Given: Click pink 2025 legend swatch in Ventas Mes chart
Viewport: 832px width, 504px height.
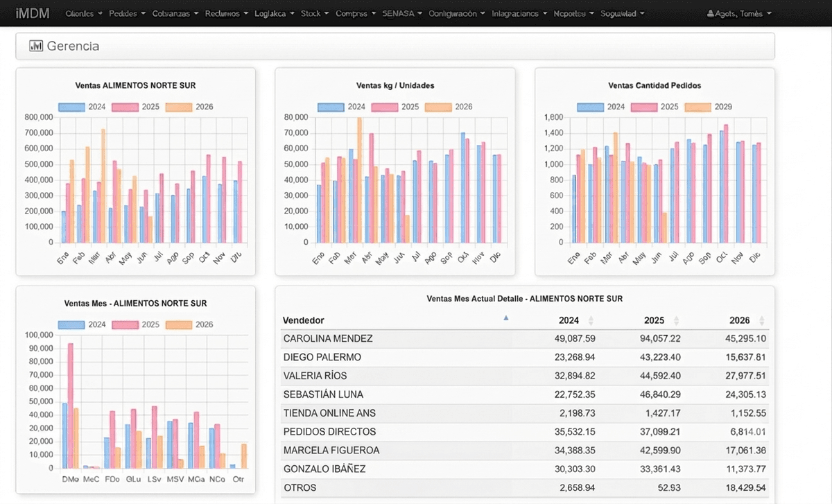Looking at the screenshot, I should 125,324.
